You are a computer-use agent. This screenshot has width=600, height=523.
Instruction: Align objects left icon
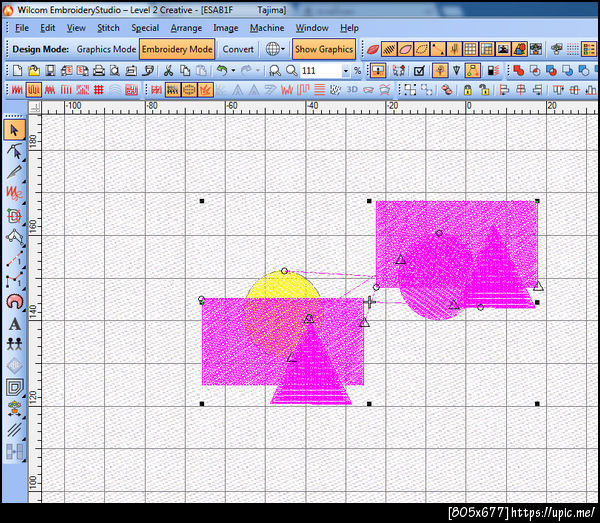504,90
